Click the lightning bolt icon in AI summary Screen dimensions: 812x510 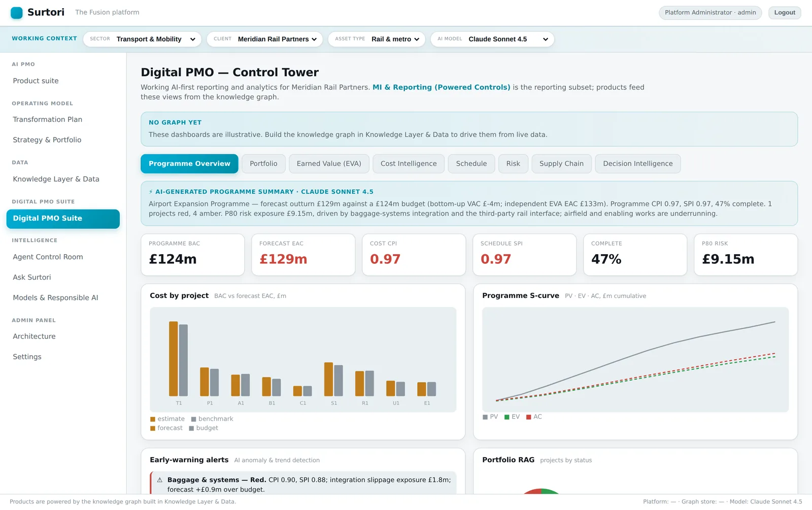[151, 192]
